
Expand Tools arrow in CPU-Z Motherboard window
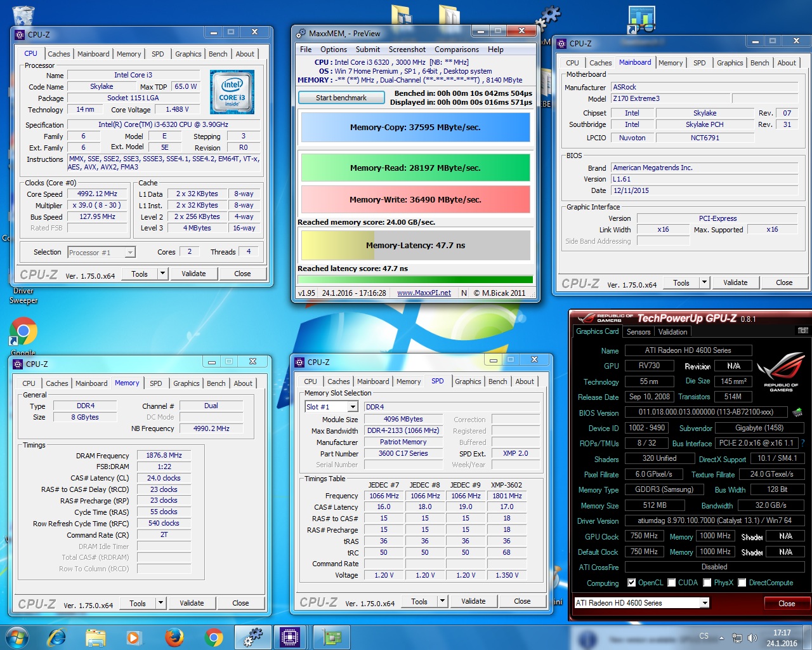704,282
